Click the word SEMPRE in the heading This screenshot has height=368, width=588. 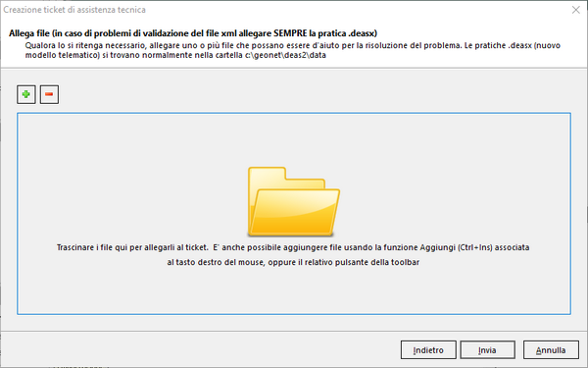pos(290,33)
